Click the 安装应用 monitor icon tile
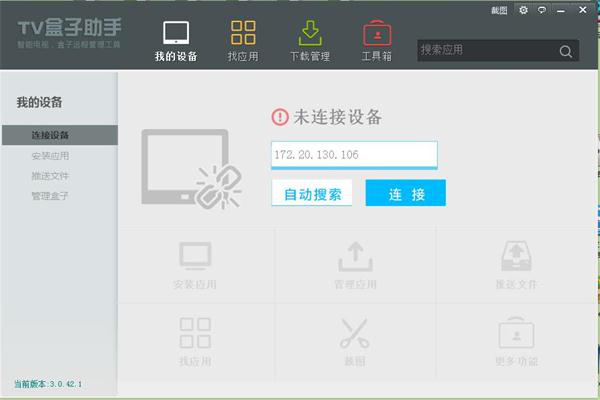Viewport: 600px width, 400px height. [195, 264]
